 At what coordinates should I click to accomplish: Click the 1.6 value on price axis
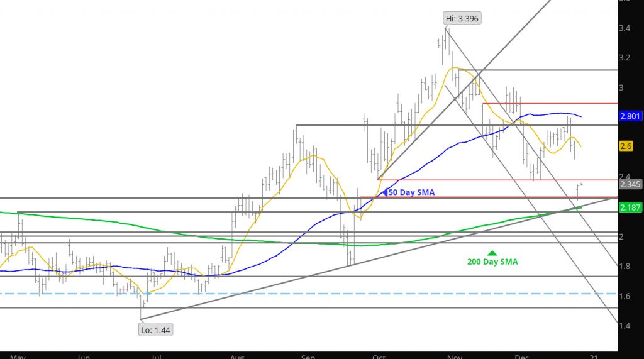point(625,296)
